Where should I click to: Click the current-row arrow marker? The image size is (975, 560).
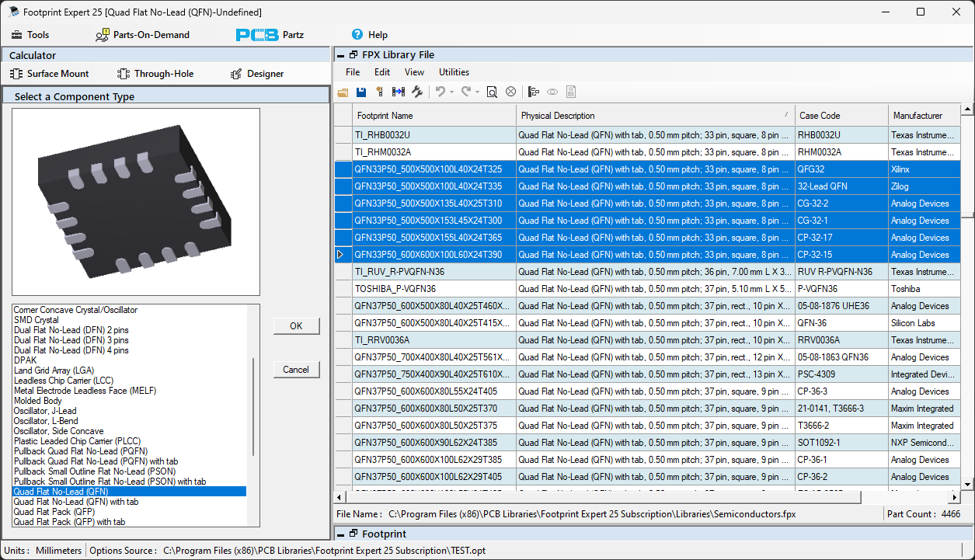click(340, 255)
